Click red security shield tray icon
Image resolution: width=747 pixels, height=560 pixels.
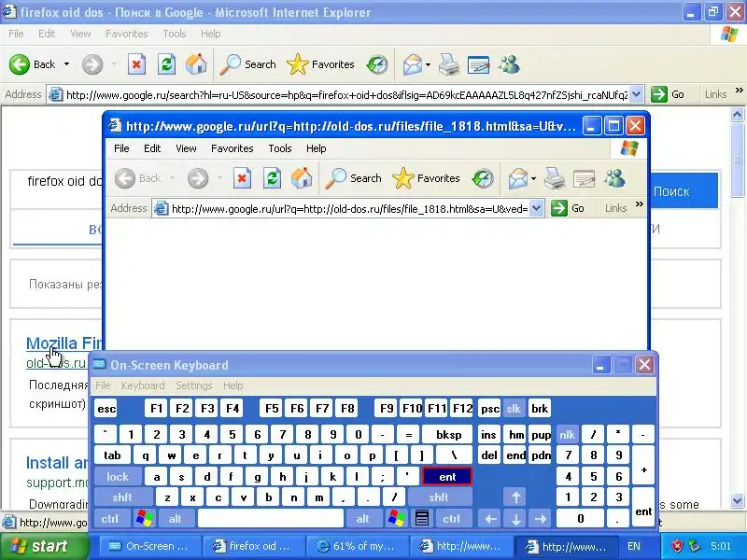tap(678, 546)
